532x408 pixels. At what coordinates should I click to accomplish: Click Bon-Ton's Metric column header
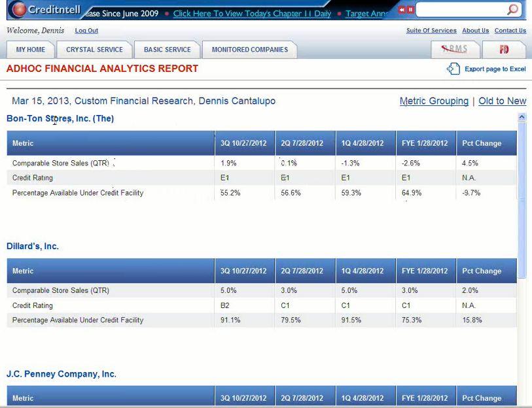111,143
